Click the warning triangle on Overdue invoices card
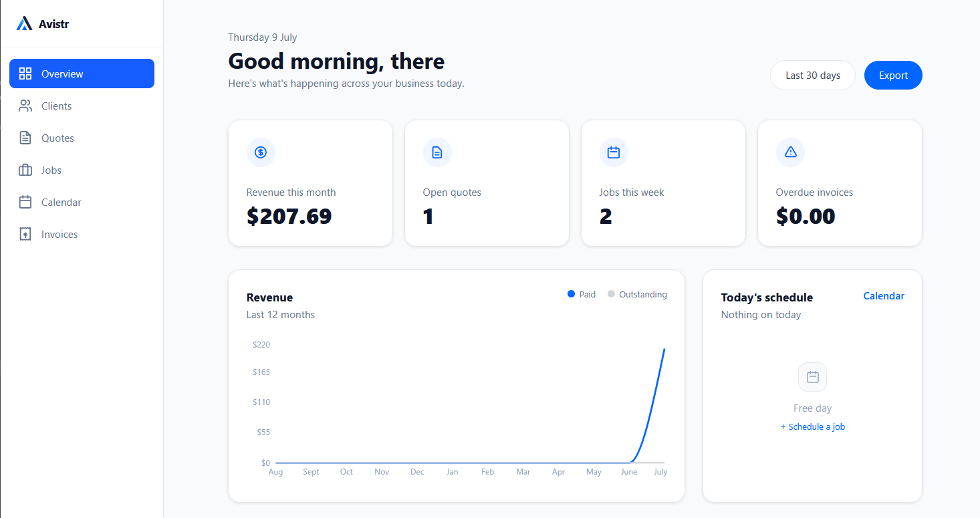The width and height of the screenshot is (980, 518). [x=790, y=152]
